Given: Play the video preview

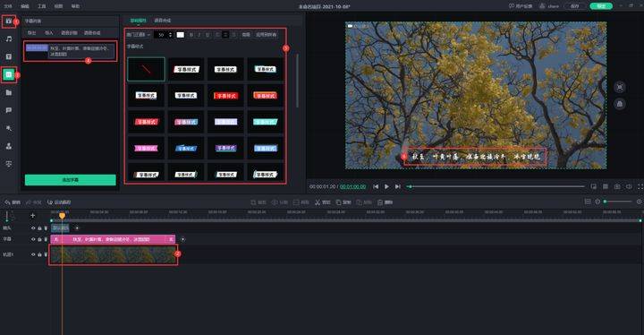Looking at the screenshot, I should (x=386, y=186).
